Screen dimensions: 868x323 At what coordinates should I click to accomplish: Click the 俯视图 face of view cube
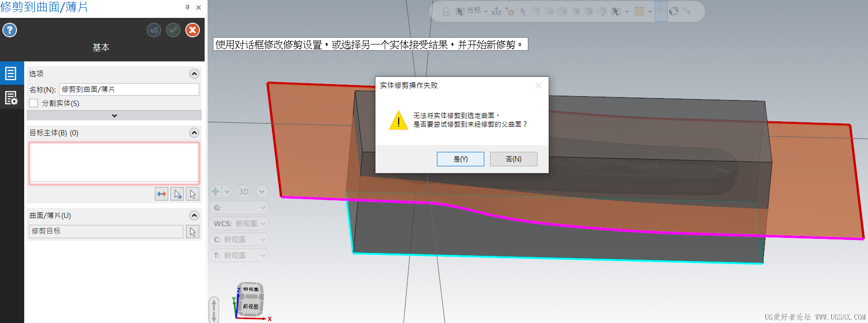tap(251, 289)
